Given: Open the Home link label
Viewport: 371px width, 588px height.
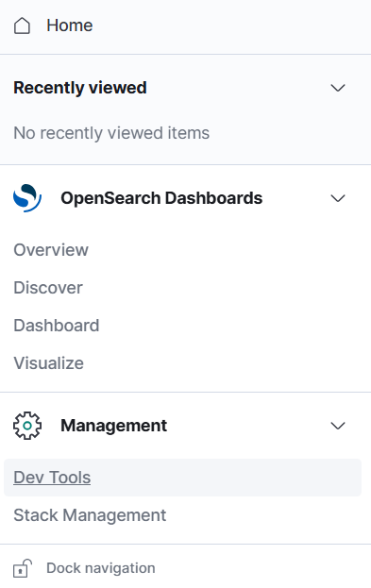Looking at the screenshot, I should pos(70,25).
